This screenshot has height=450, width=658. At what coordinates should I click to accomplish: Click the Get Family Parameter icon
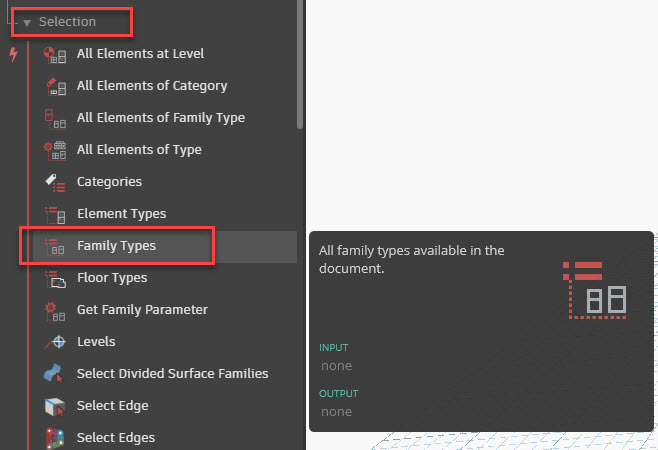point(55,311)
